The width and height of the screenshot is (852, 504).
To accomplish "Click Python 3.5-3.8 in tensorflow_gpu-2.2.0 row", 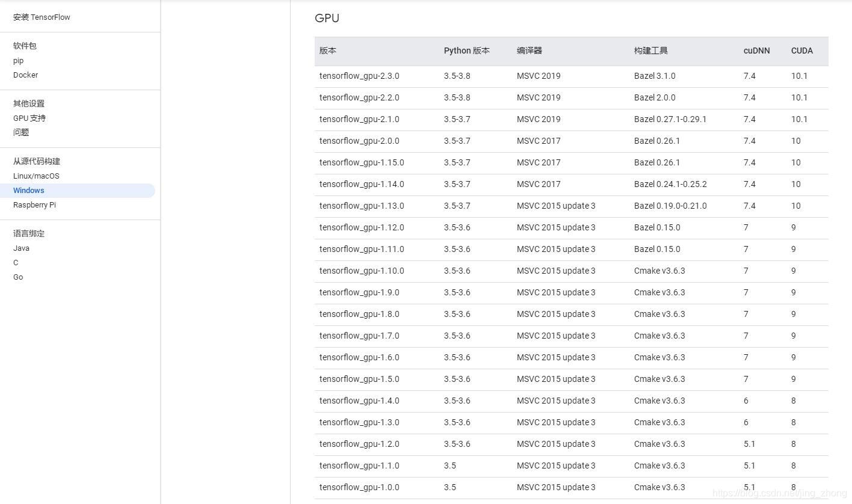I will pos(457,98).
